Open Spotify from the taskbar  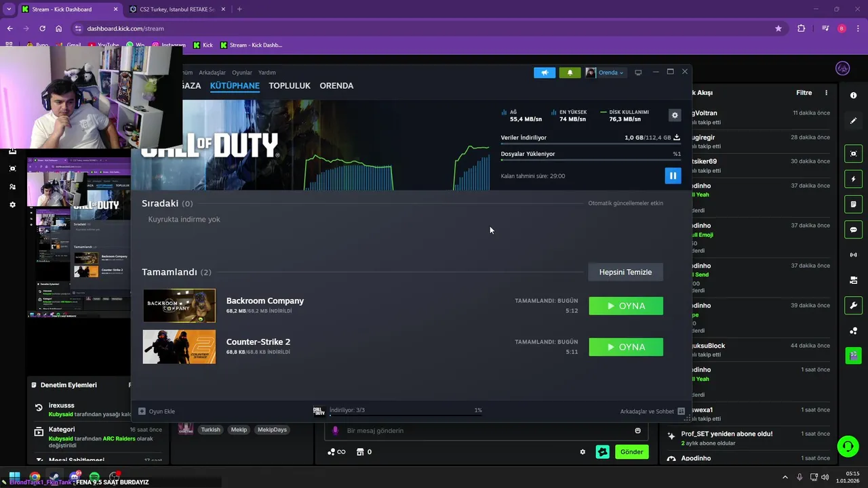pyautogui.click(x=95, y=477)
